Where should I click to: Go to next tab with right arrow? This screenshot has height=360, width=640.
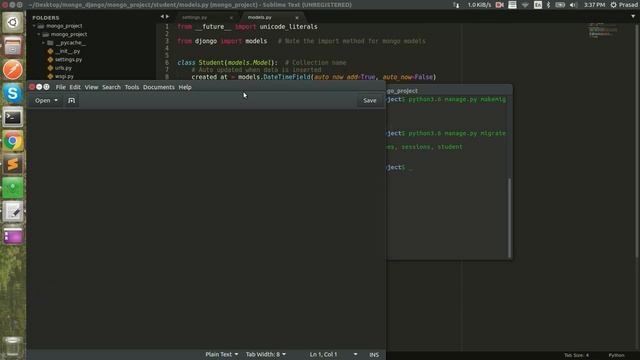tap(167, 16)
